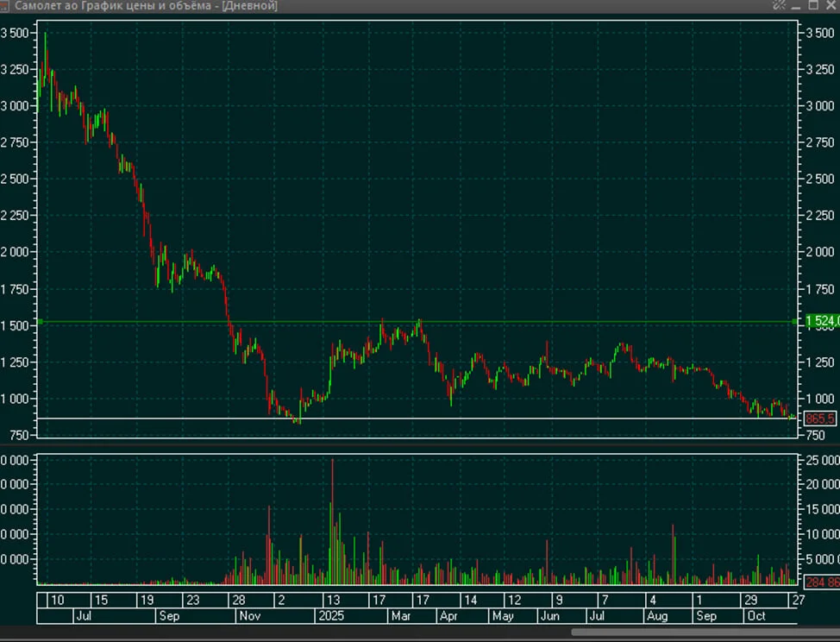Click the '2 750' label on the left price axis

pyautogui.click(x=15, y=142)
